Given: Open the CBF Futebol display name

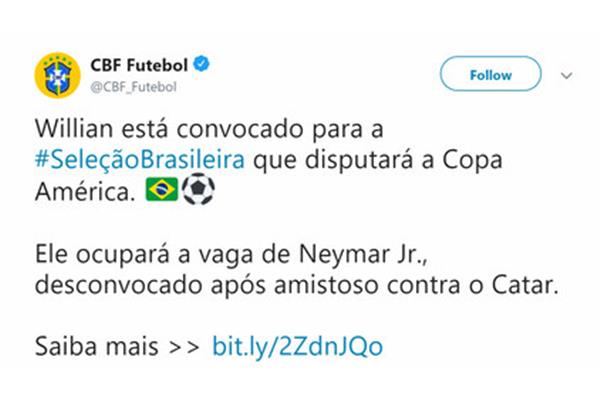Looking at the screenshot, I should (139, 65).
